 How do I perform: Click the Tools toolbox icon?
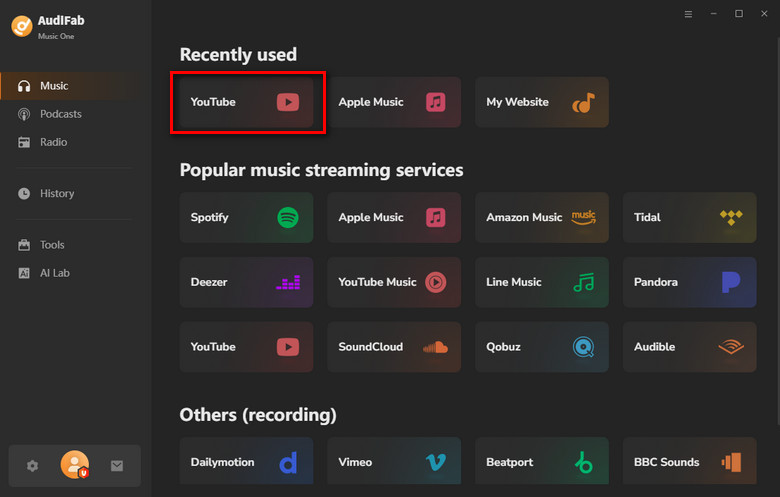coord(24,245)
